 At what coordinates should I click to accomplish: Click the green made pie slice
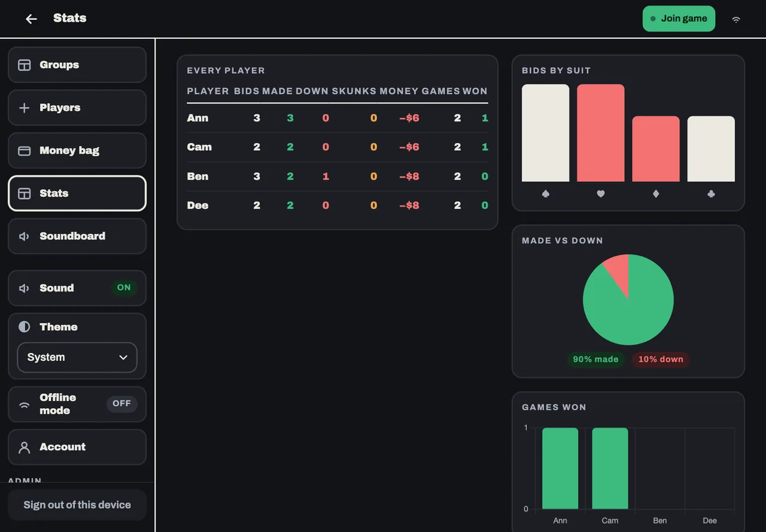[628, 311]
